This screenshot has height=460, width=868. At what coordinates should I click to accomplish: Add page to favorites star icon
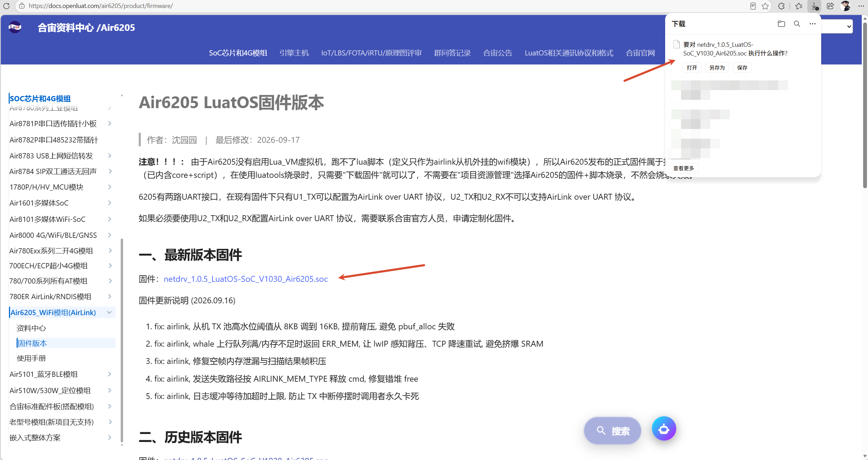pos(765,6)
